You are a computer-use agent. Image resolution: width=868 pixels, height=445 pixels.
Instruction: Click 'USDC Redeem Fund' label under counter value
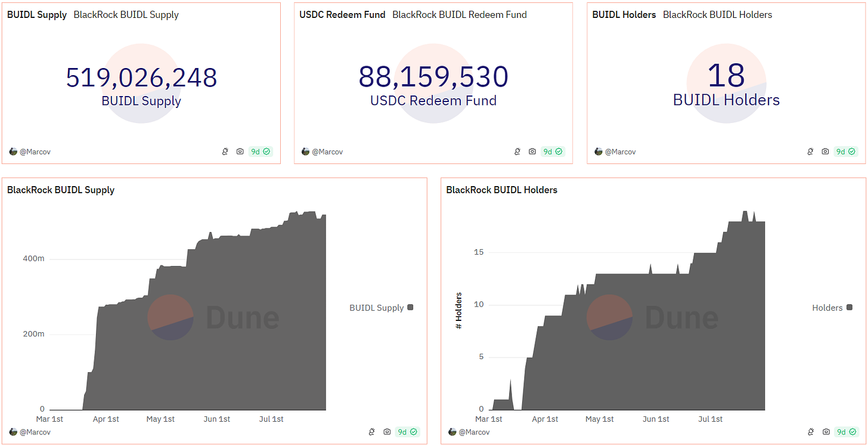point(433,100)
